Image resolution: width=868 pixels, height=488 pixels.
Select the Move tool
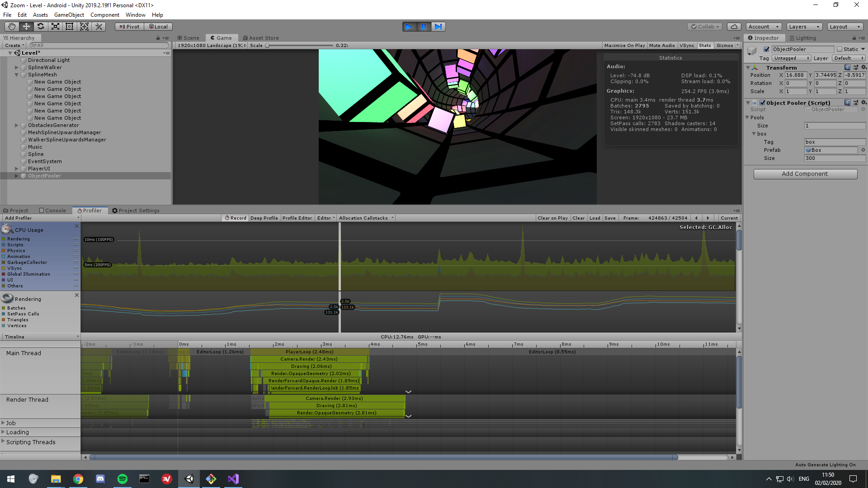[x=26, y=27]
